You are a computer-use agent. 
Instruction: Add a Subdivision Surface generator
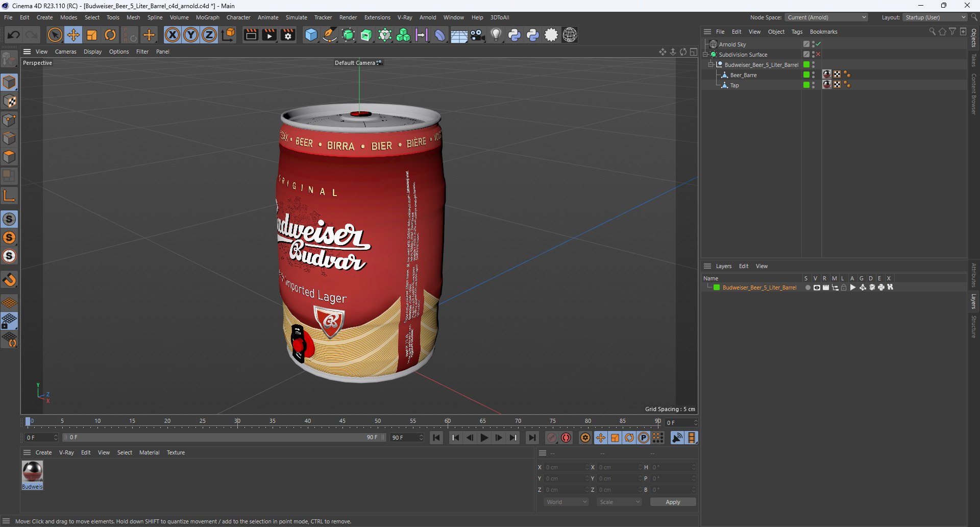tap(348, 35)
